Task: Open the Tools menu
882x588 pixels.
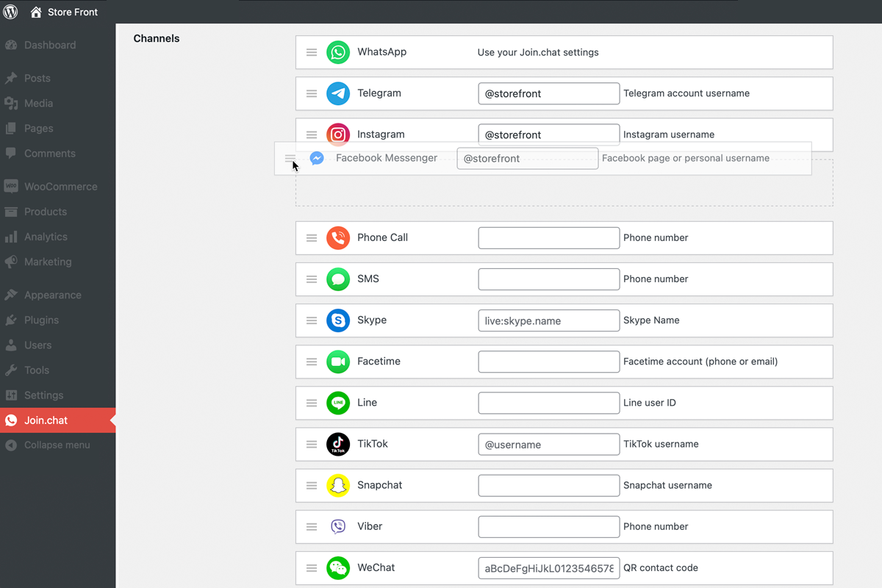Action: 57,370
